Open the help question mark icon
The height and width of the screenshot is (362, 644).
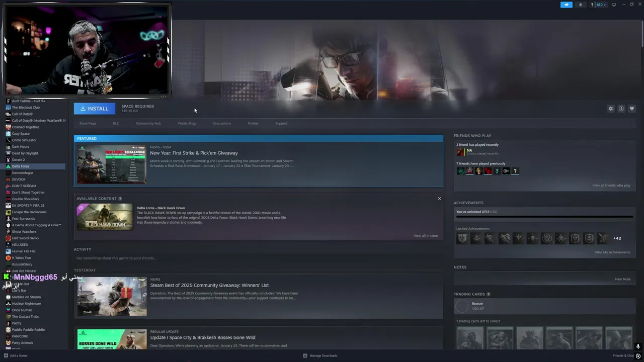tap(593, 5)
